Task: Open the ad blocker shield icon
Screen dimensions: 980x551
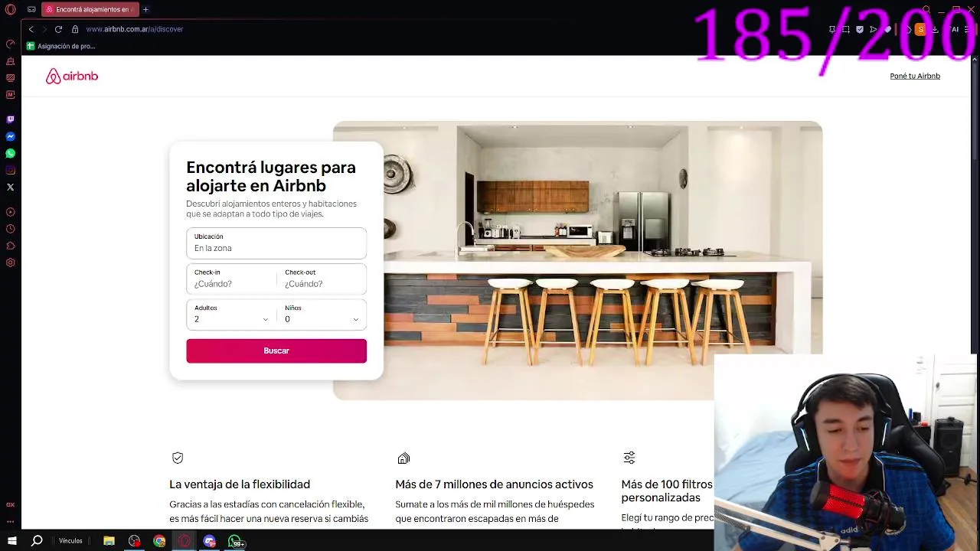Action: [x=860, y=29]
